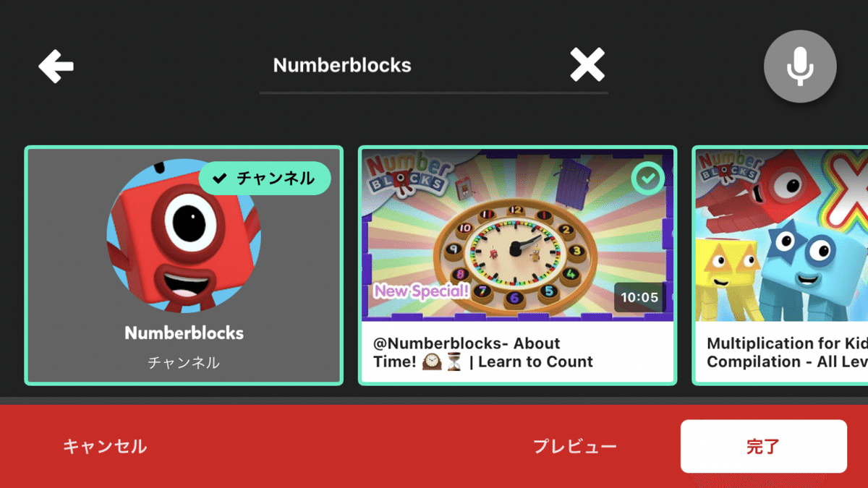Viewport: 868px width, 488px height.
Task: Uncheck the About Time video checkmark
Action: pos(647,179)
